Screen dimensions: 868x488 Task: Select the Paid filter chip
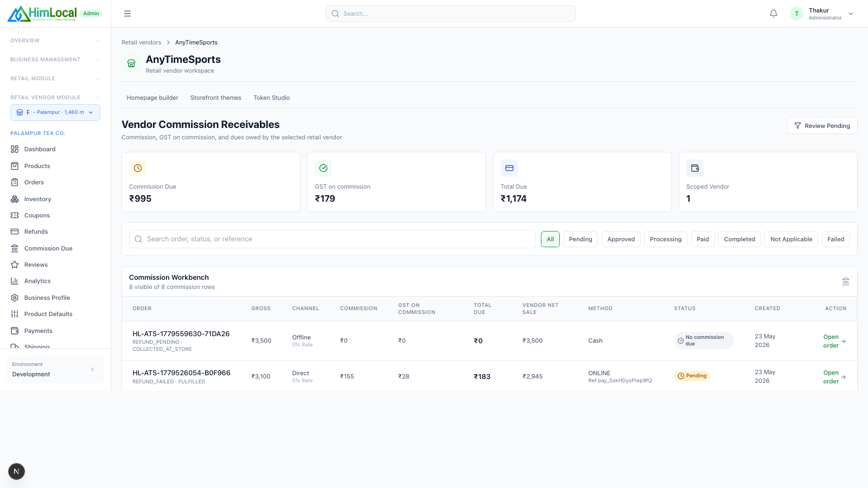point(703,239)
